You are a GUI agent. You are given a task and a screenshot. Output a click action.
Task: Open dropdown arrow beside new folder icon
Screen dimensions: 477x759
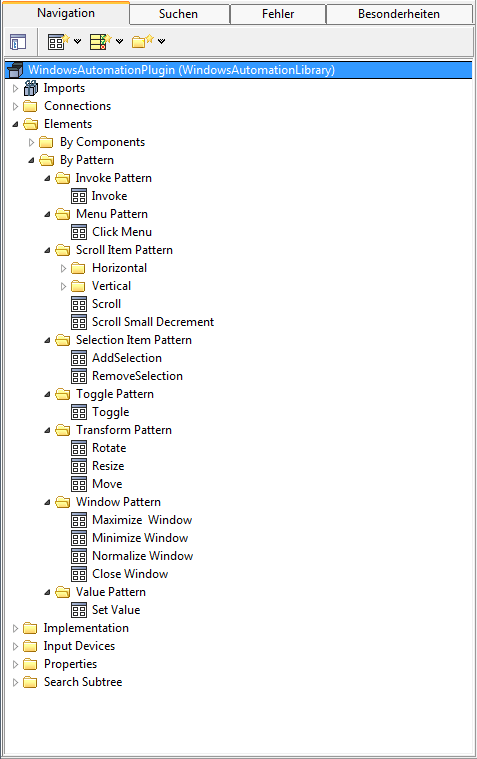pyautogui.click(x=162, y=42)
